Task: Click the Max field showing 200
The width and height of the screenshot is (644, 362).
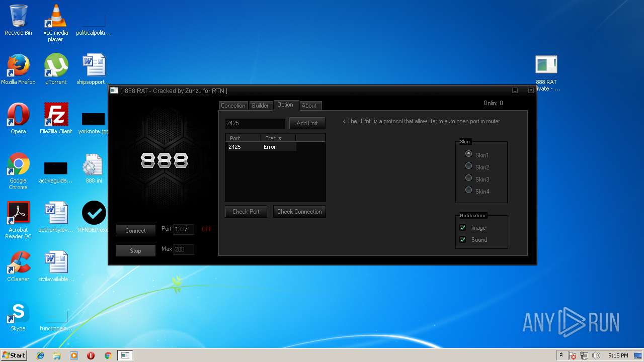Action: pos(184,249)
